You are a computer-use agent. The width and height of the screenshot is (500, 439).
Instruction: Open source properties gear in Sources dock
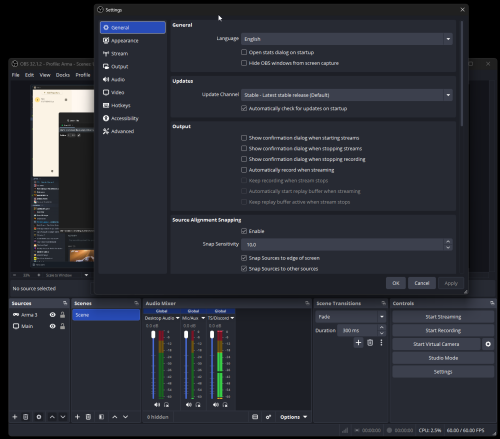39,417
